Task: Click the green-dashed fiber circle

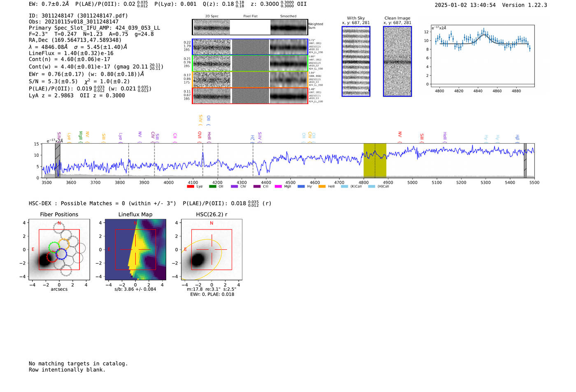Action: click(x=54, y=247)
